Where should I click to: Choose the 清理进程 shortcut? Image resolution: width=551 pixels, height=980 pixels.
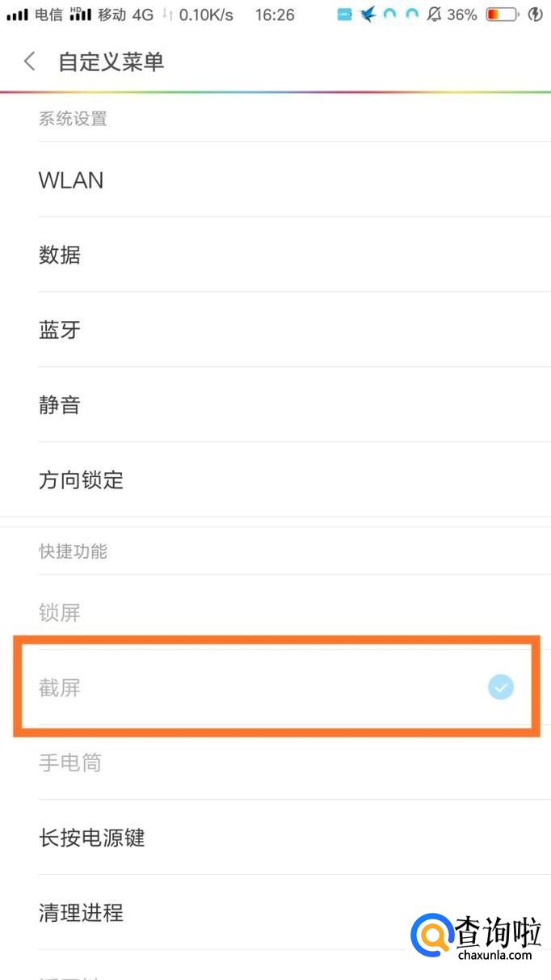(81, 913)
